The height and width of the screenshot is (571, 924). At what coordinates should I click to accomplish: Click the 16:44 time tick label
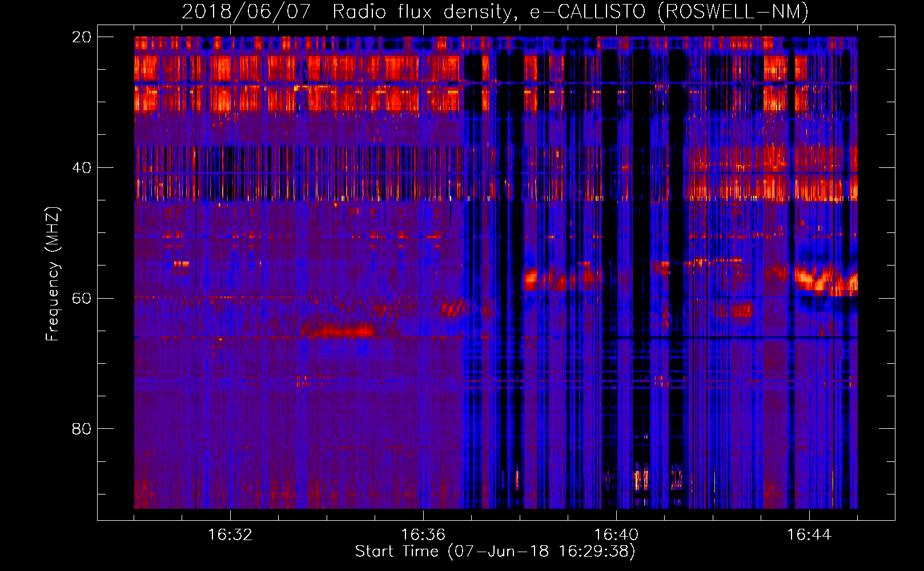(809, 534)
